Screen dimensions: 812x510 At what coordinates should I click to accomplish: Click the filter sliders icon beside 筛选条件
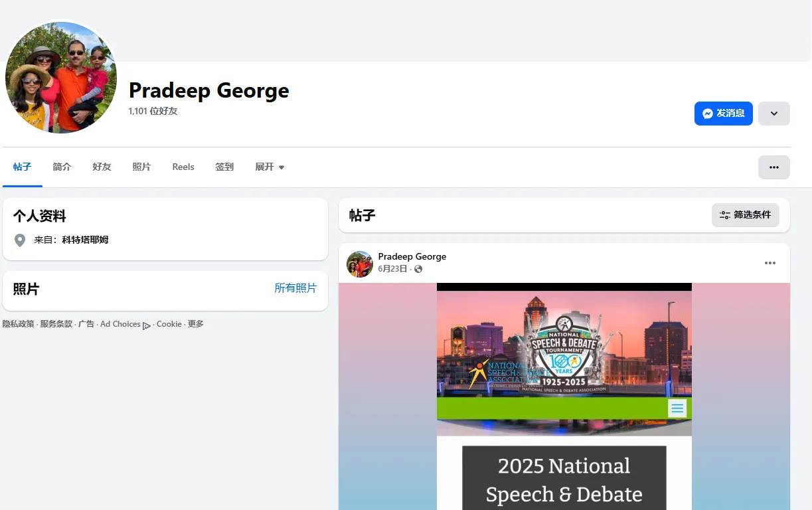725,215
